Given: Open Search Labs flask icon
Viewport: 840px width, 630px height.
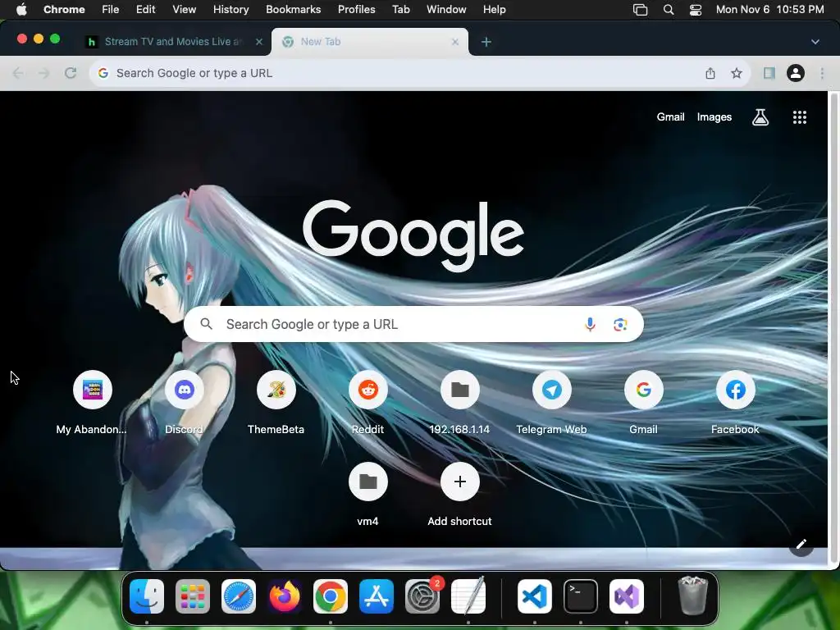Looking at the screenshot, I should 760,117.
